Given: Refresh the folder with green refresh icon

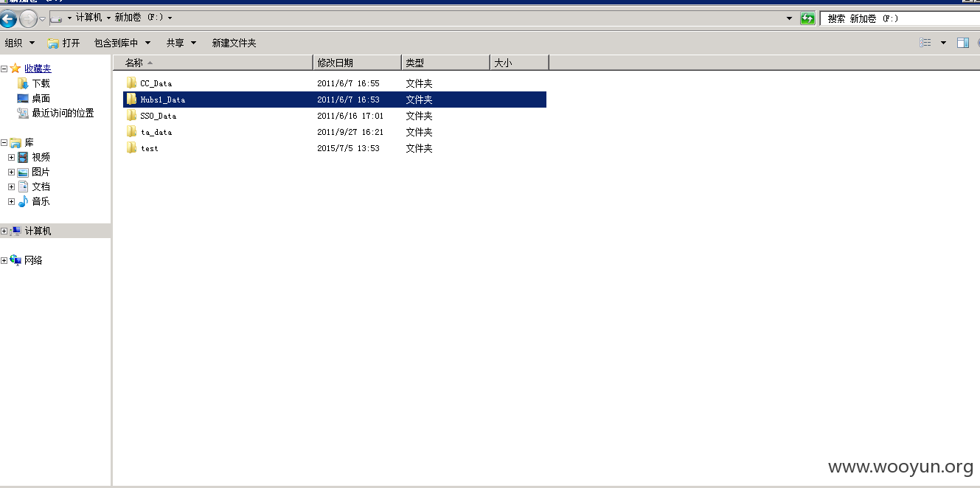Looking at the screenshot, I should (x=807, y=18).
